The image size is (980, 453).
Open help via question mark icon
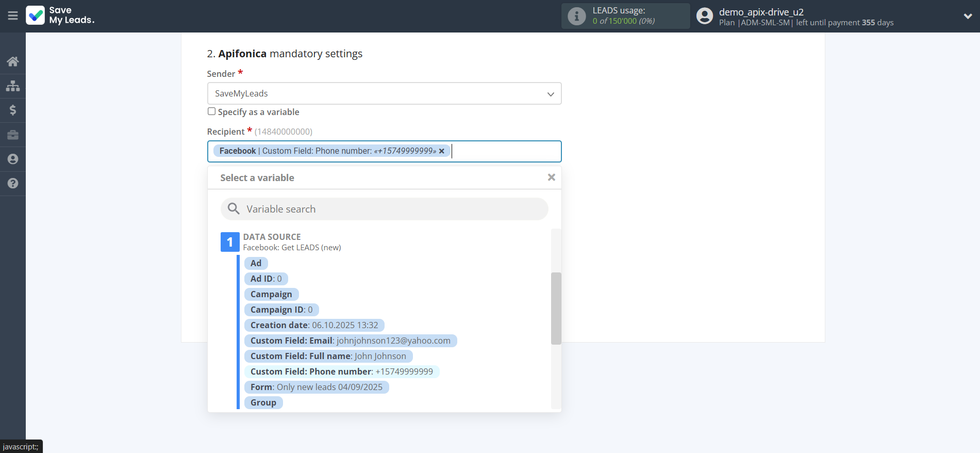pyautogui.click(x=13, y=183)
